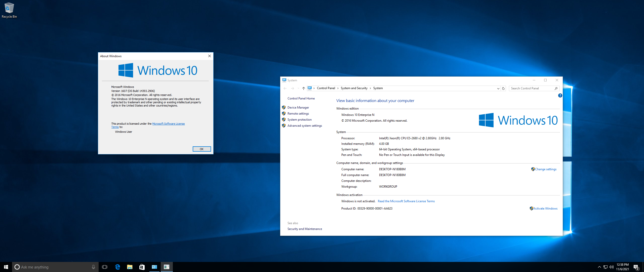This screenshot has width=644, height=272.
Task: Go forward in the System window
Action: pos(292,88)
